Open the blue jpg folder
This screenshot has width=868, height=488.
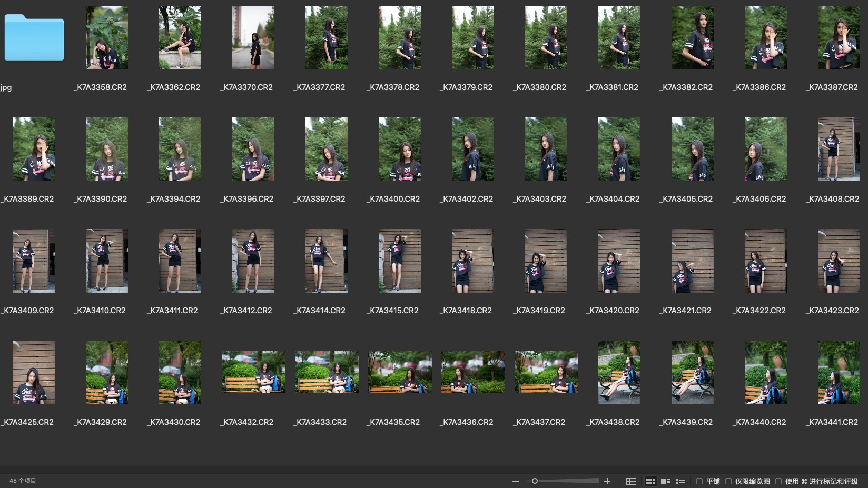(34, 38)
